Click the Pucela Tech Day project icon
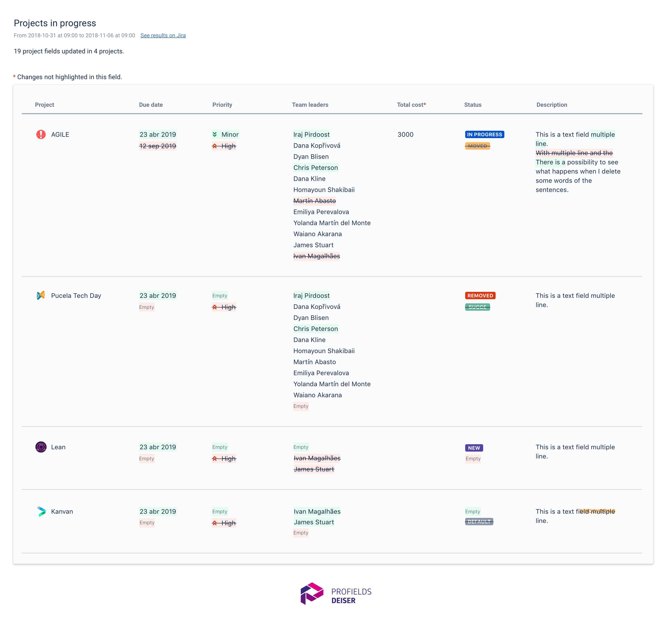 coord(41,296)
